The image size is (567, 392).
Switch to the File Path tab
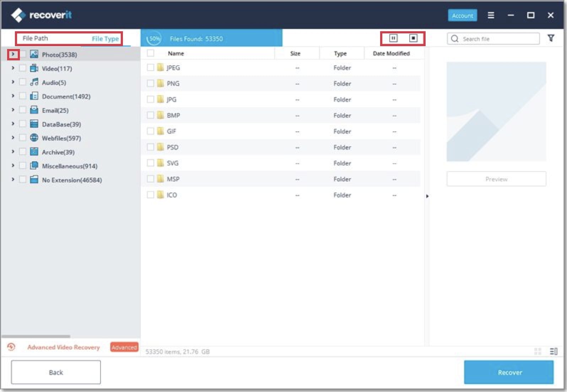pos(35,38)
